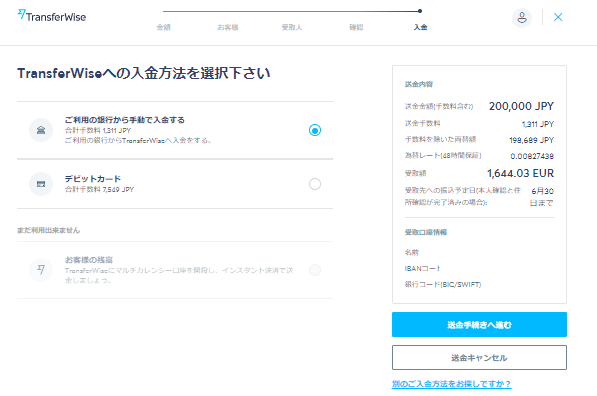The width and height of the screenshot is (597, 396).
Task: Select the 入金 step
Action: [x=420, y=27]
